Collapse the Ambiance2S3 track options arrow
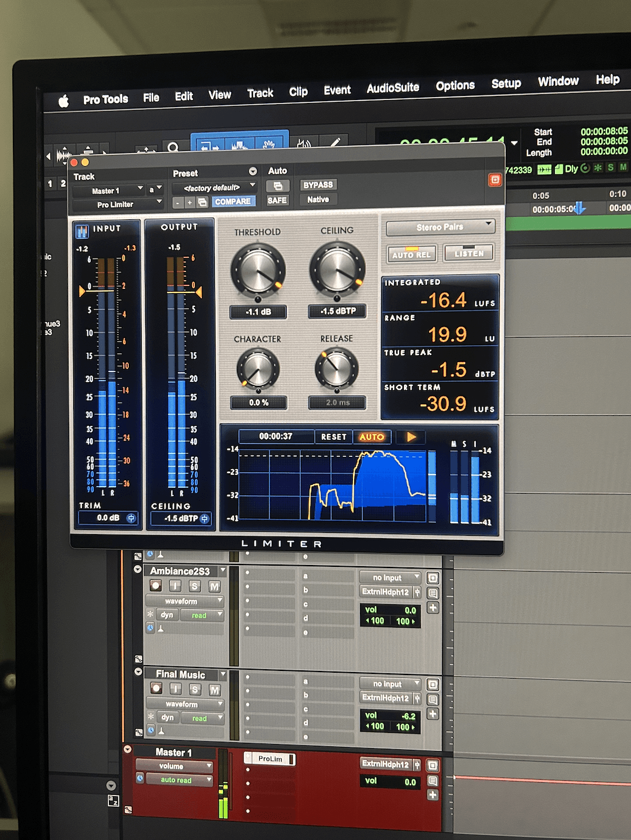 138,569
